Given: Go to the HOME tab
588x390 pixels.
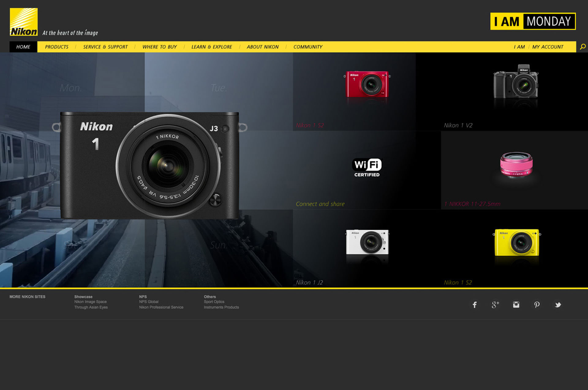Looking at the screenshot, I should pos(23,47).
